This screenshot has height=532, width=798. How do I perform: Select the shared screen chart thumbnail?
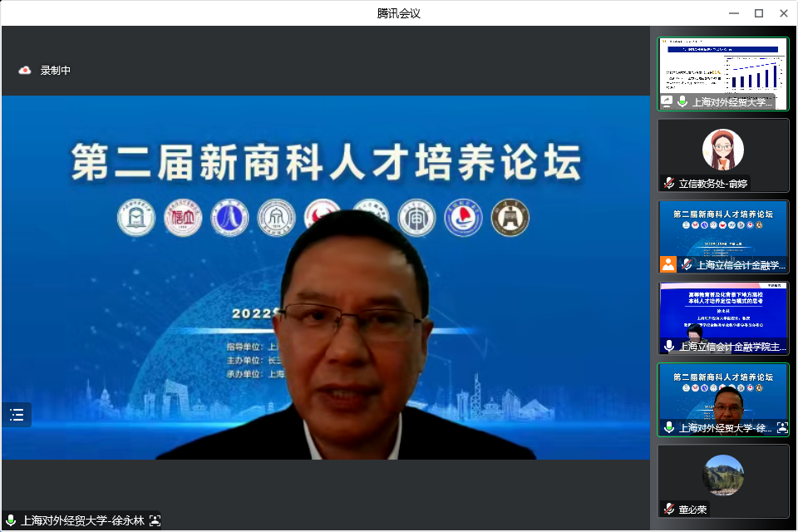coord(722,66)
